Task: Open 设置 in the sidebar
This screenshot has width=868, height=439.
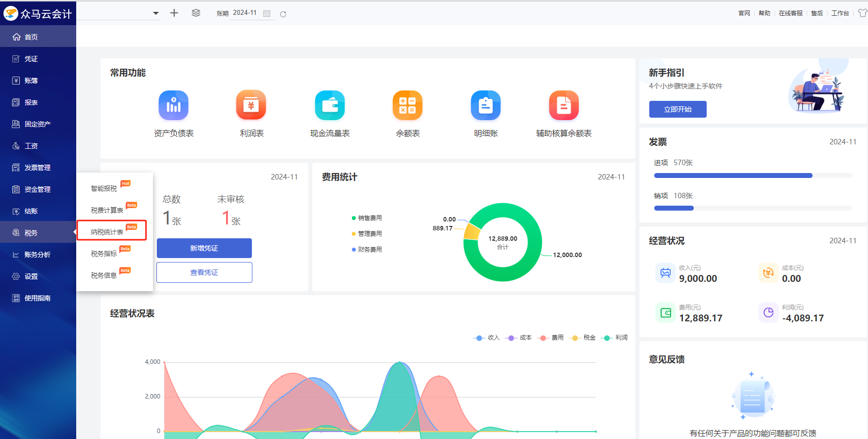Action: tap(38, 276)
